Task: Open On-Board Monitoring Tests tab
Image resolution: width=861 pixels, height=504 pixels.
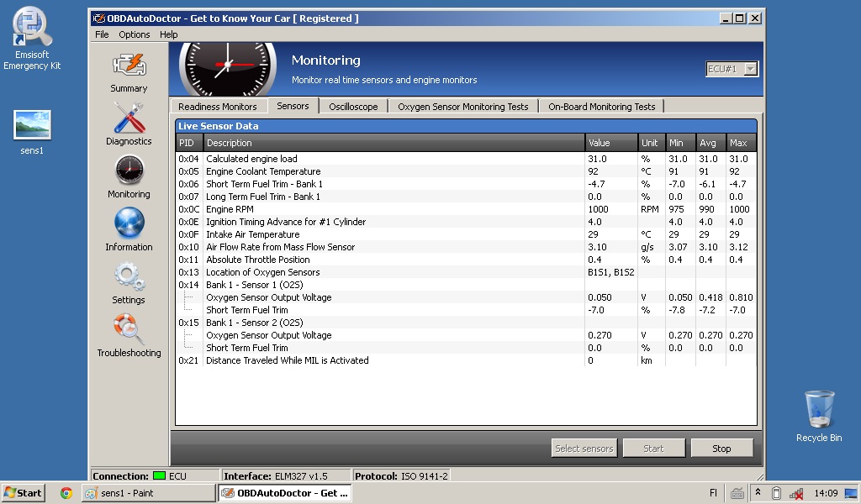Action: (x=601, y=107)
